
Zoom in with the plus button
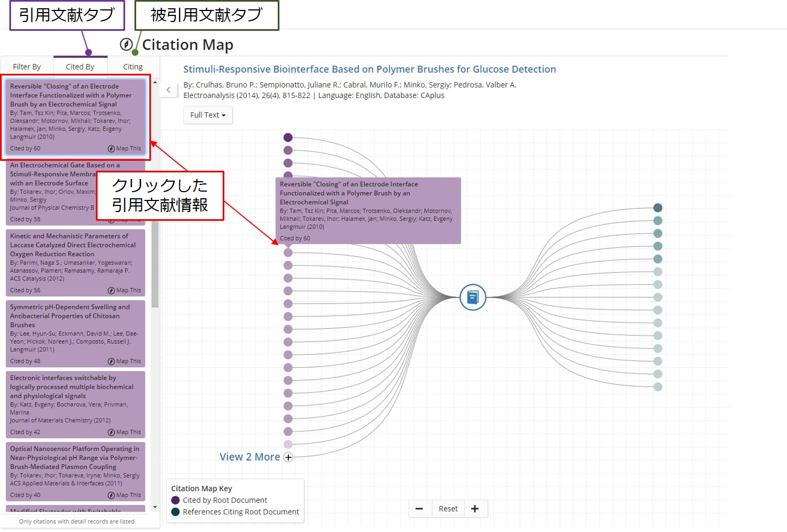click(x=475, y=509)
